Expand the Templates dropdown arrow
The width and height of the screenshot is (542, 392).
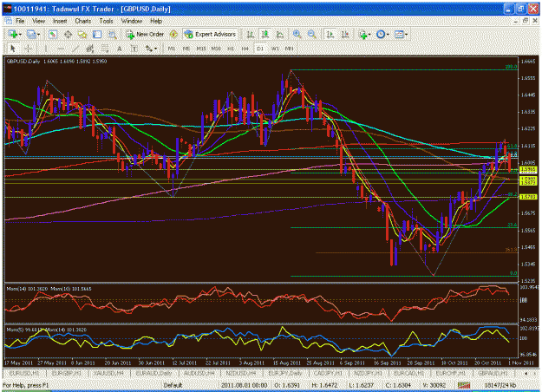(406, 34)
